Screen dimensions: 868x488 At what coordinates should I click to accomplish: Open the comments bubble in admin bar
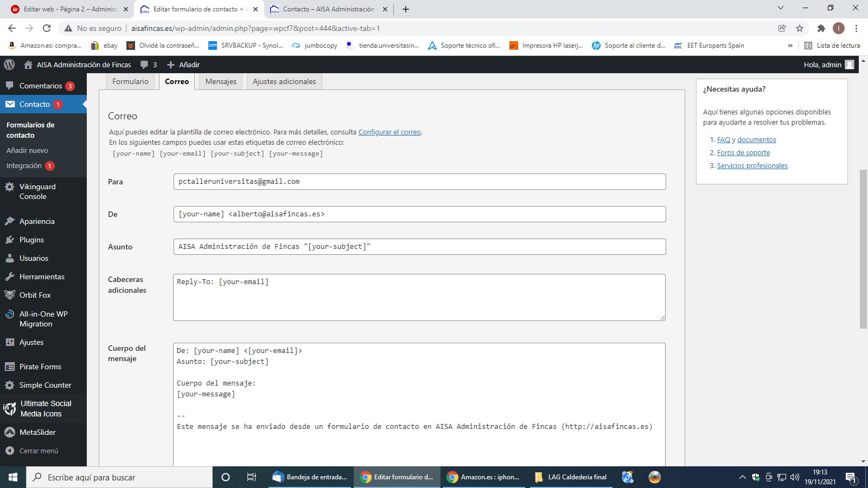[148, 65]
